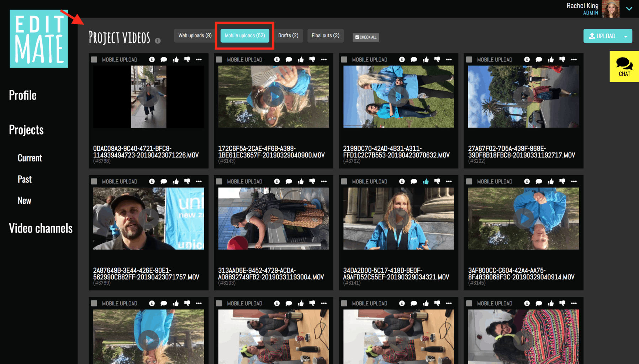
Task: Comment on video #6143
Action: pyautogui.click(x=289, y=59)
